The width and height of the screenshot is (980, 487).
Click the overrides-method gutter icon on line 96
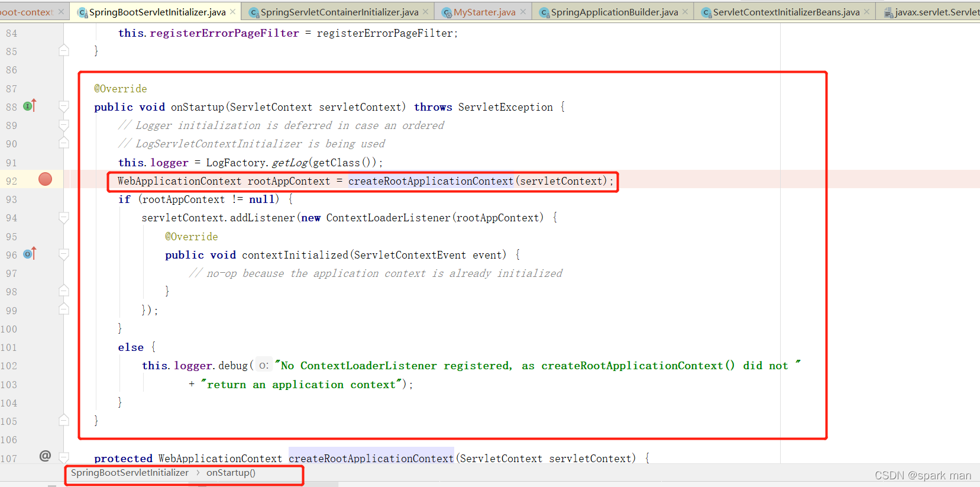click(30, 254)
